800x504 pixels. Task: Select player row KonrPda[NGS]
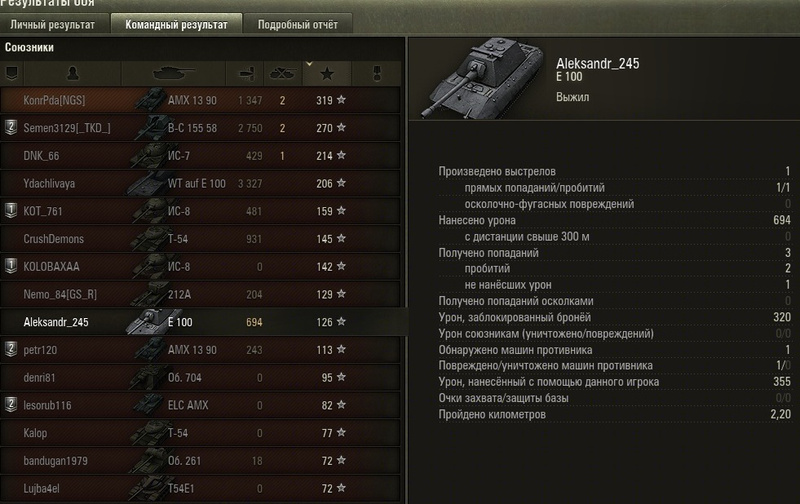[x=200, y=100]
